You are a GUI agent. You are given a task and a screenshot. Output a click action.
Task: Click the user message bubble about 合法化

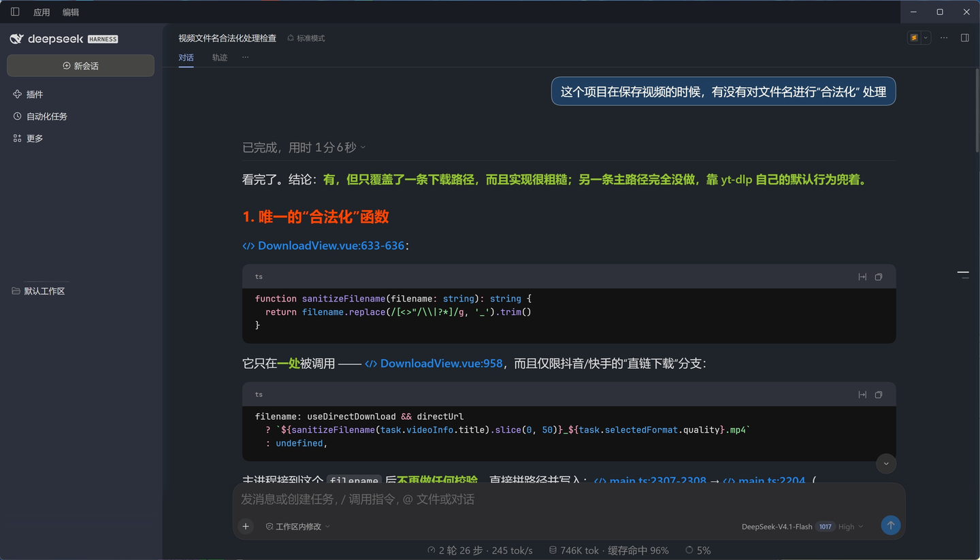coord(723,92)
